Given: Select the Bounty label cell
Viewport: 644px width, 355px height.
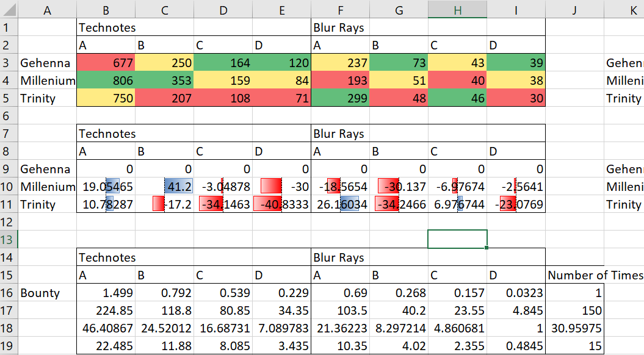Looking at the screenshot, I should click(47, 293).
